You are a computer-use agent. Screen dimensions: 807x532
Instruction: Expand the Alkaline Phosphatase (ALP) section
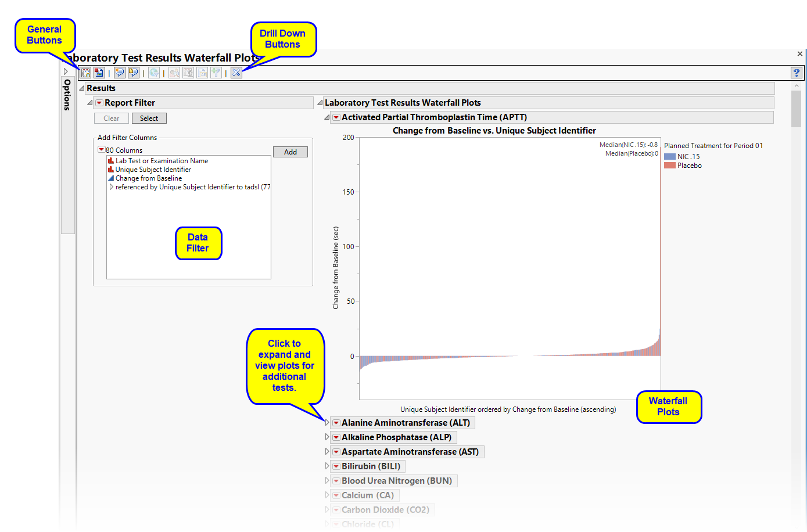327,437
